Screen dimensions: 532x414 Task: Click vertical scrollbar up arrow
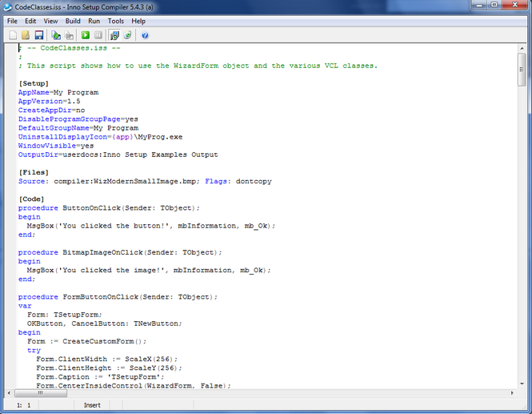[x=522, y=49]
